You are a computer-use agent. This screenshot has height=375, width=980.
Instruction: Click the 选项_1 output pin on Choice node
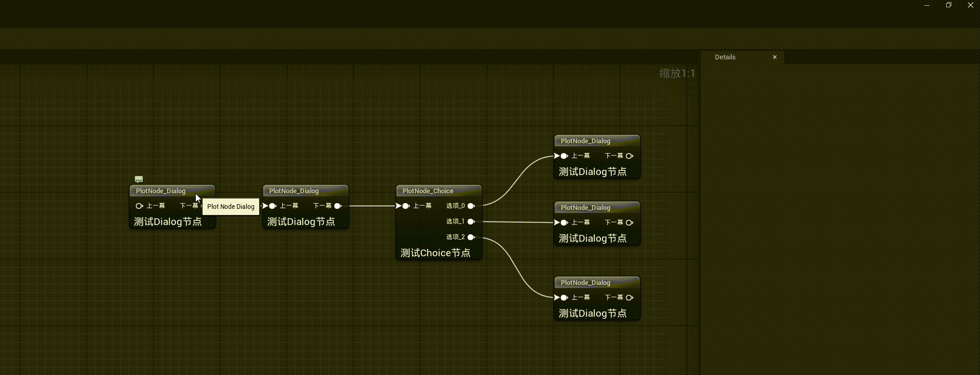point(471,221)
